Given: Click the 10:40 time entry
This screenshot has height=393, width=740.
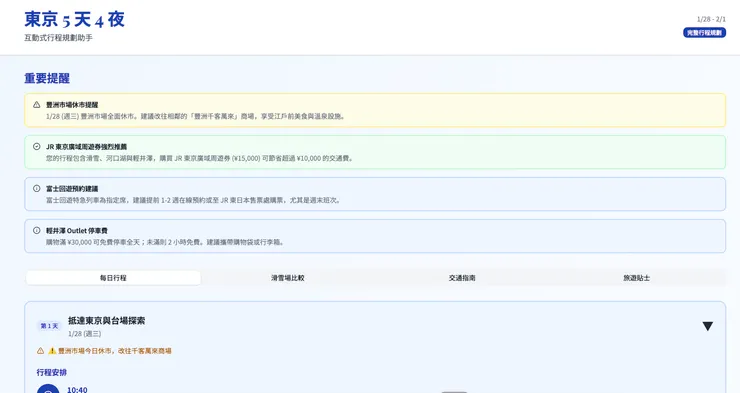Looking at the screenshot, I should 77,390.
